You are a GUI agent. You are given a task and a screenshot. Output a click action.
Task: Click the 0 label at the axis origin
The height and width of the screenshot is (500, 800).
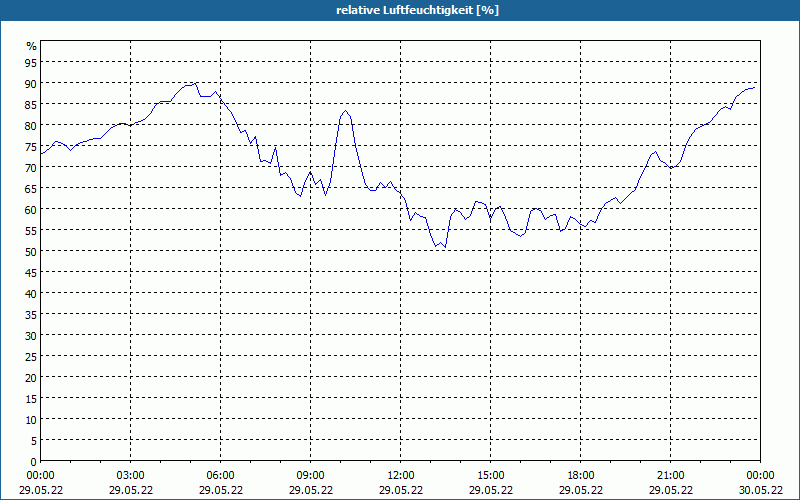(x=34, y=462)
